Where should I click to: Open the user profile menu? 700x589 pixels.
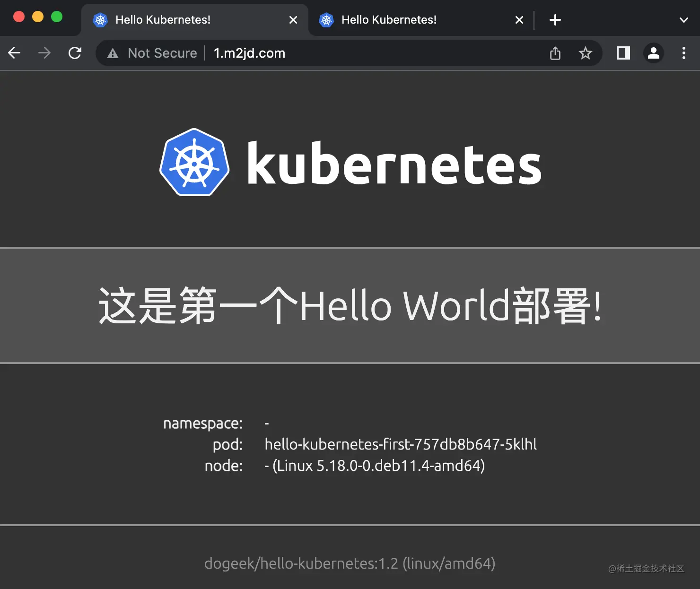tap(654, 53)
